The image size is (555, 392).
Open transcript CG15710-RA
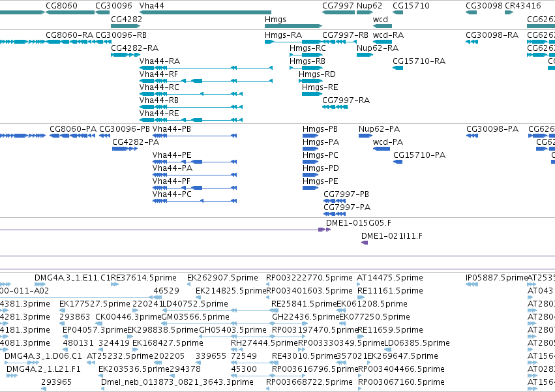click(419, 61)
